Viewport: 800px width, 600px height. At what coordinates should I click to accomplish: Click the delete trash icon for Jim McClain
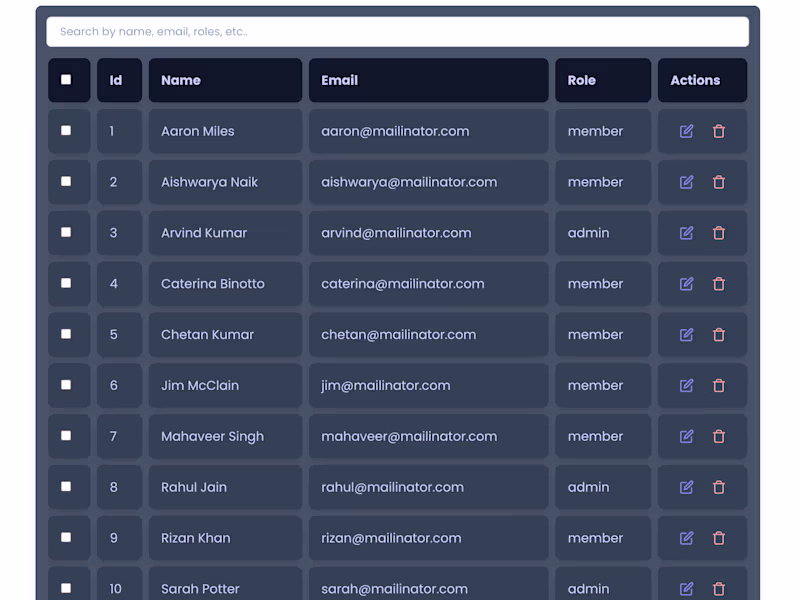click(719, 385)
